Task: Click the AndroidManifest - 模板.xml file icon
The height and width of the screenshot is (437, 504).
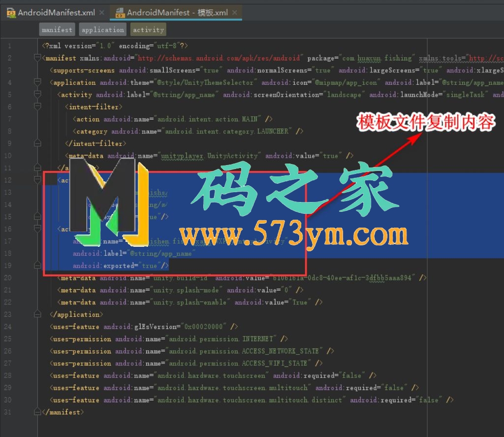Action: pos(120,13)
